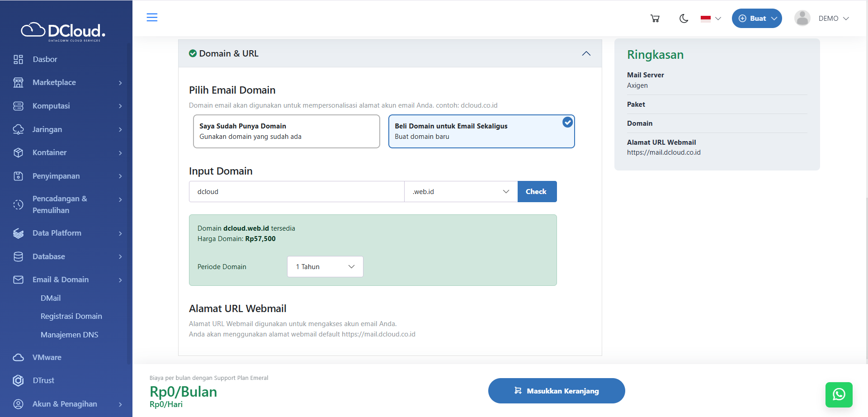Open the .web.id extension dropdown
Viewport: 868px width, 417px height.
click(461, 192)
